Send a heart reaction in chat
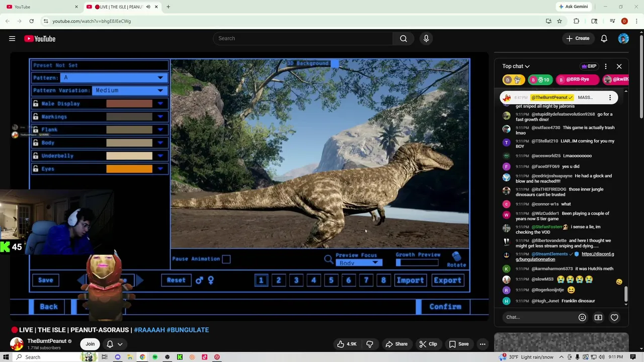Viewport: 644px width, 362px height. coord(614,317)
